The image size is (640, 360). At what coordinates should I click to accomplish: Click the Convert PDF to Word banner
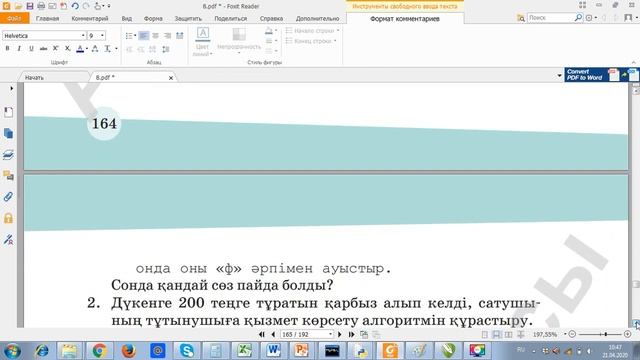pos(602,75)
